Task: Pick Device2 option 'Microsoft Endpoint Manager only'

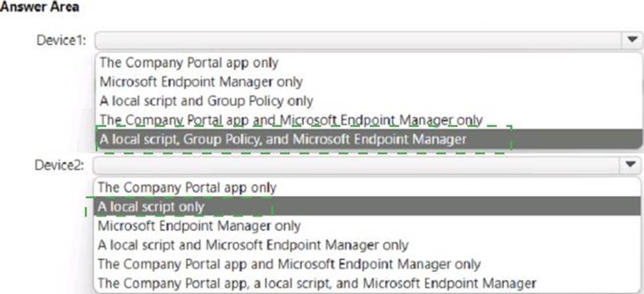Action: tap(199, 226)
